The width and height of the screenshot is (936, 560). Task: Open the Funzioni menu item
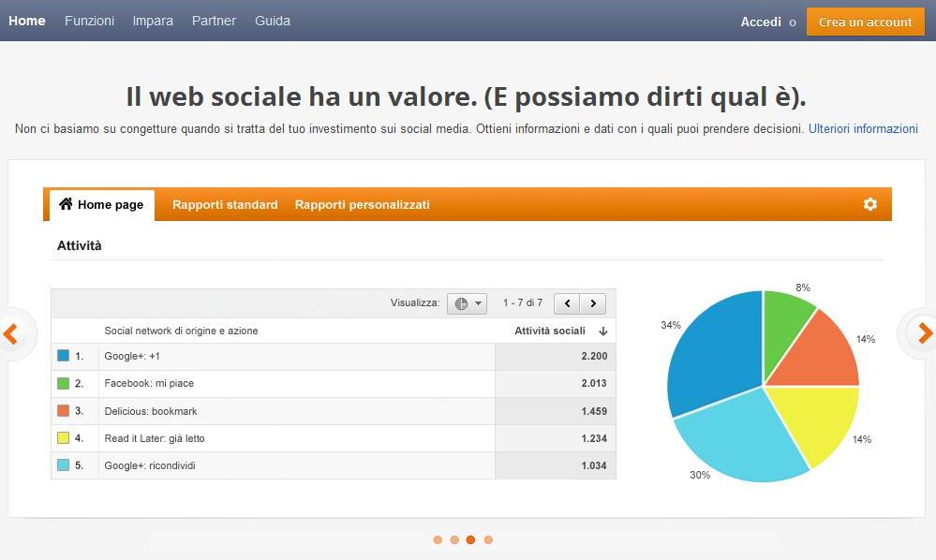(89, 21)
